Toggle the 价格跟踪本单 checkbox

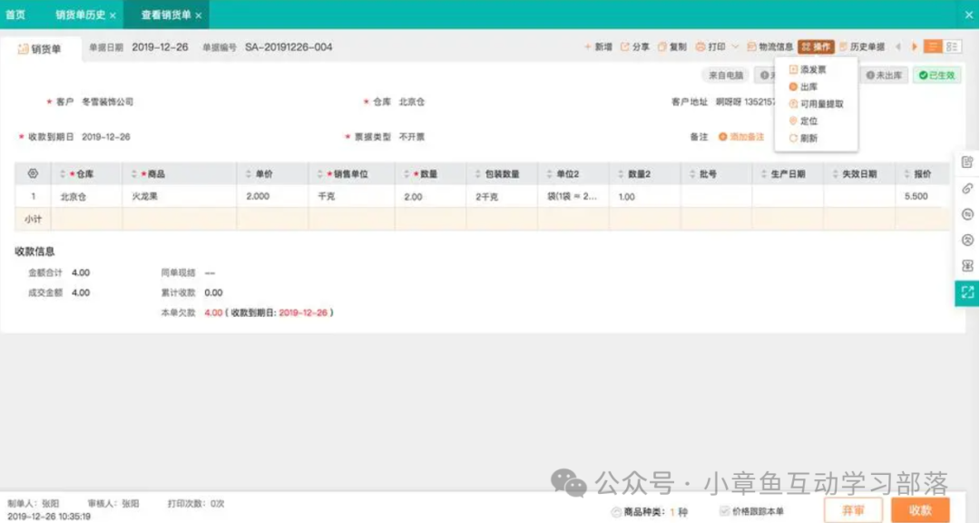(724, 511)
